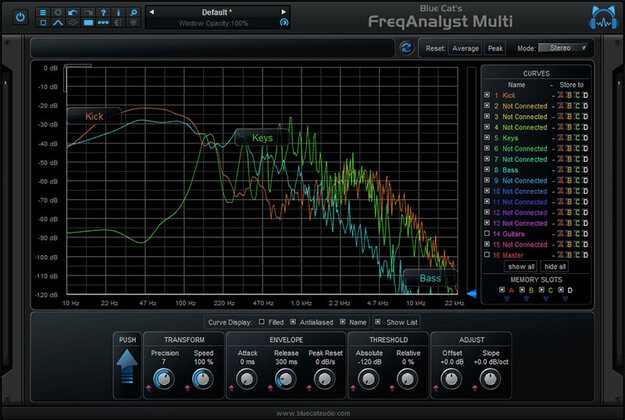Store the Keys curve to slot B
This screenshot has width=625, height=420.
tap(569, 137)
